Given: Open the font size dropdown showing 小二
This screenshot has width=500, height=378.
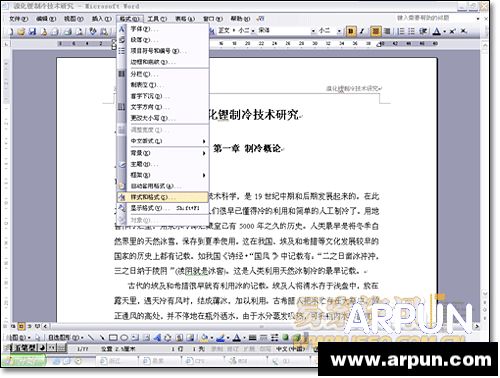Looking at the screenshot, I should pos(339,31).
